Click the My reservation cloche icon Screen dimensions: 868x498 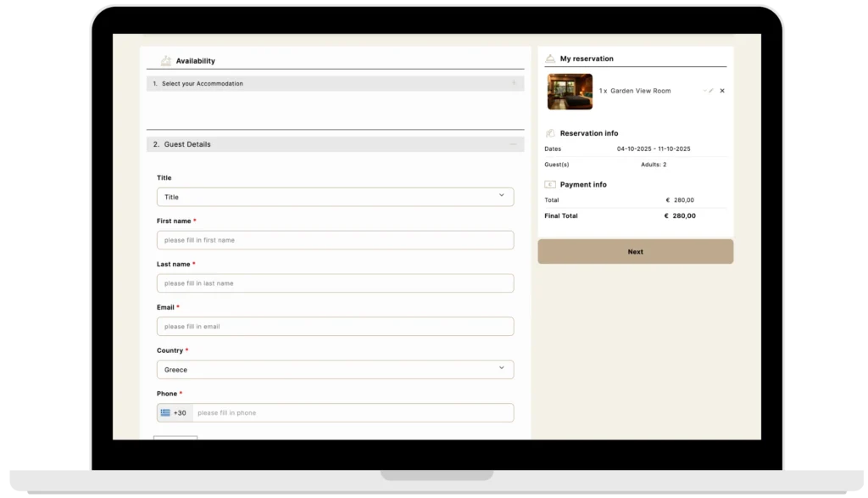(549, 59)
